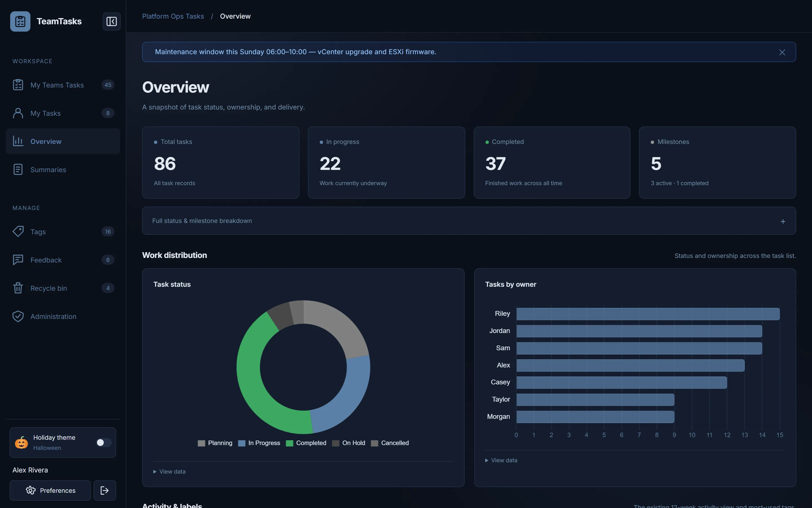812x508 pixels.
Task: Toggle the In Progress legend entry
Action: click(x=259, y=443)
